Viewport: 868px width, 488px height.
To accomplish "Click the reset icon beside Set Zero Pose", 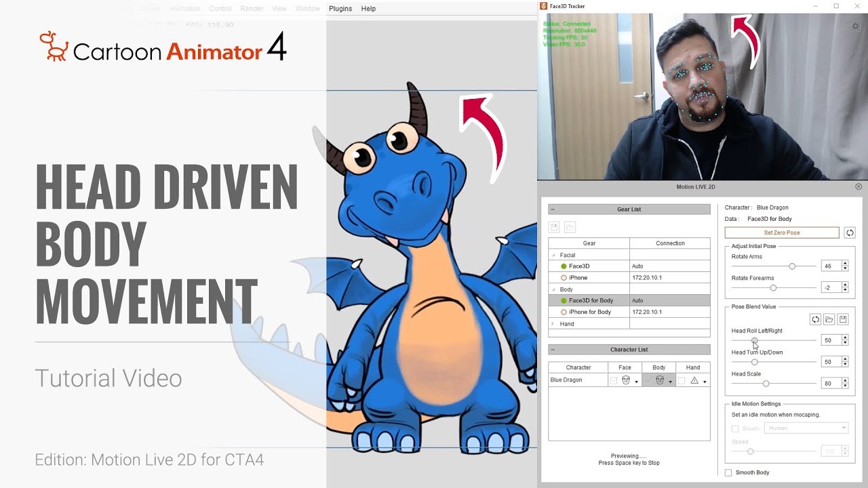I will 850,232.
